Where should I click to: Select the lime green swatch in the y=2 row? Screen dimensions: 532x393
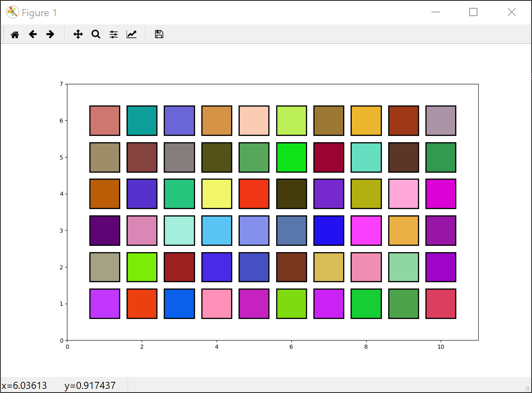142,267
